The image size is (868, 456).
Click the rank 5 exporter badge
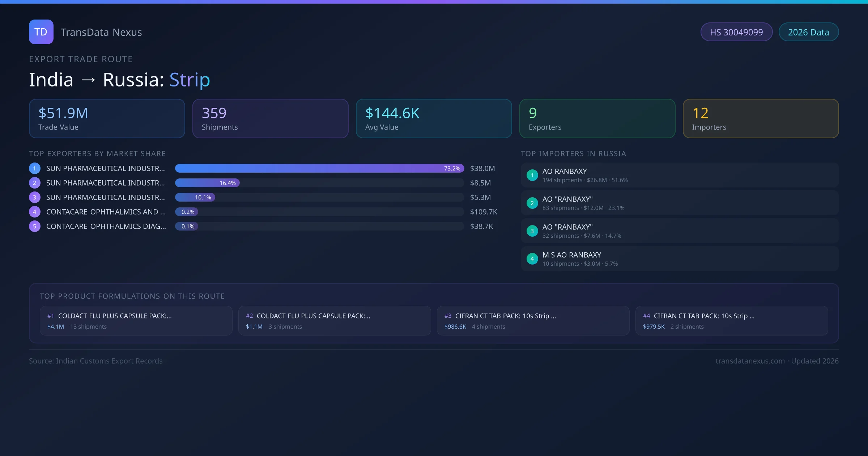tap(35, 226)
